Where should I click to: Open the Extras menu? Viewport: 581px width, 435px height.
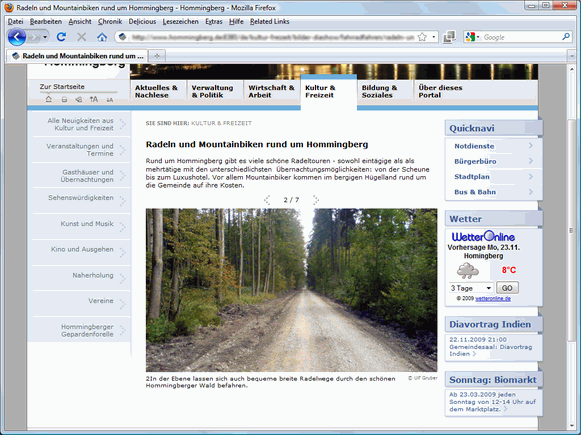coord(214,21)
